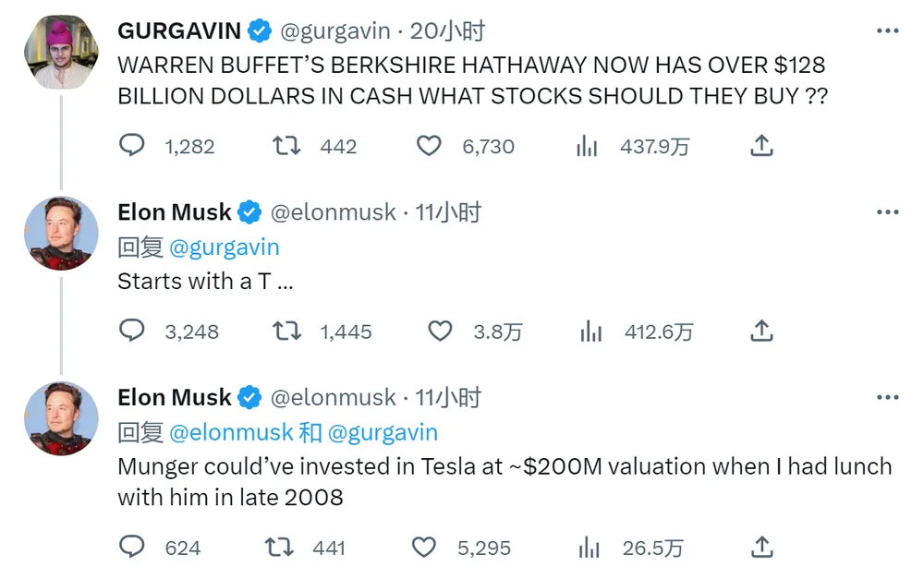Viewport: 924px width, 579px height.
Task: Like the GURGAVIN tweet with 6,730 likes
Action: pos(429,146)
